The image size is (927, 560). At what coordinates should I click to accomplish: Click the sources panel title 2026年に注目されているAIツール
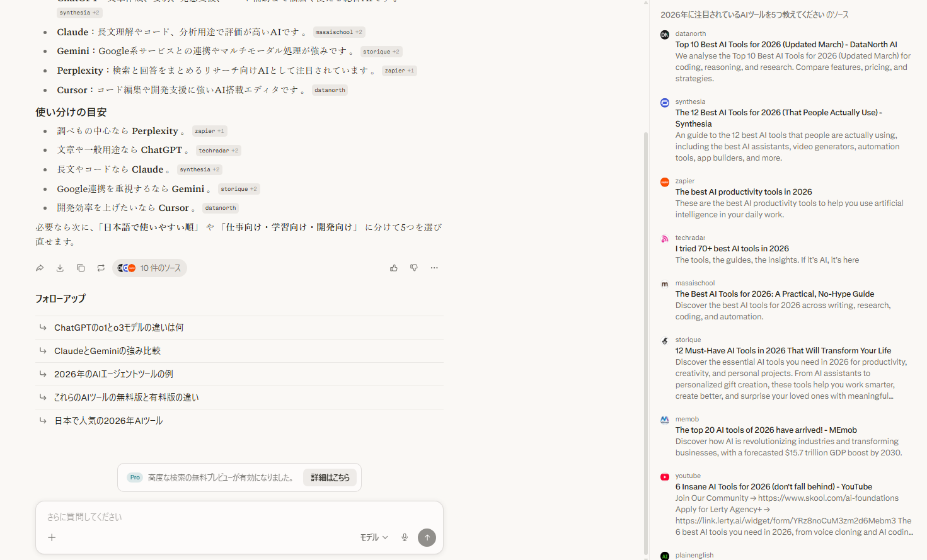754,14
